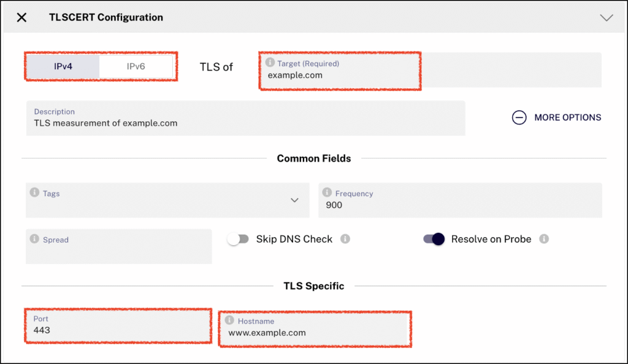Click the Frequency info icon

(x=327, y=193)
